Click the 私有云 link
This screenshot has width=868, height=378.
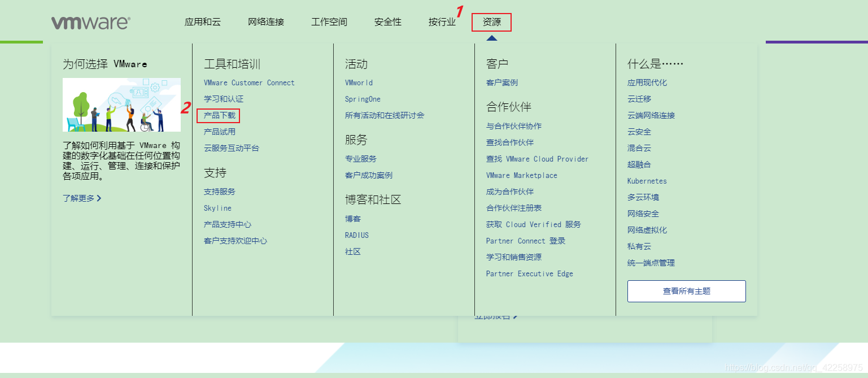pos(639,246)
